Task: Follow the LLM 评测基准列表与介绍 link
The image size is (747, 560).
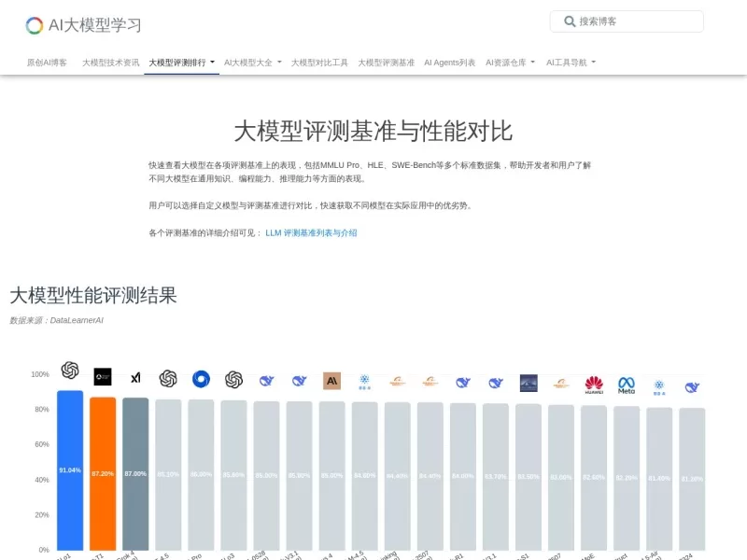Action: [x=309, y=233]
